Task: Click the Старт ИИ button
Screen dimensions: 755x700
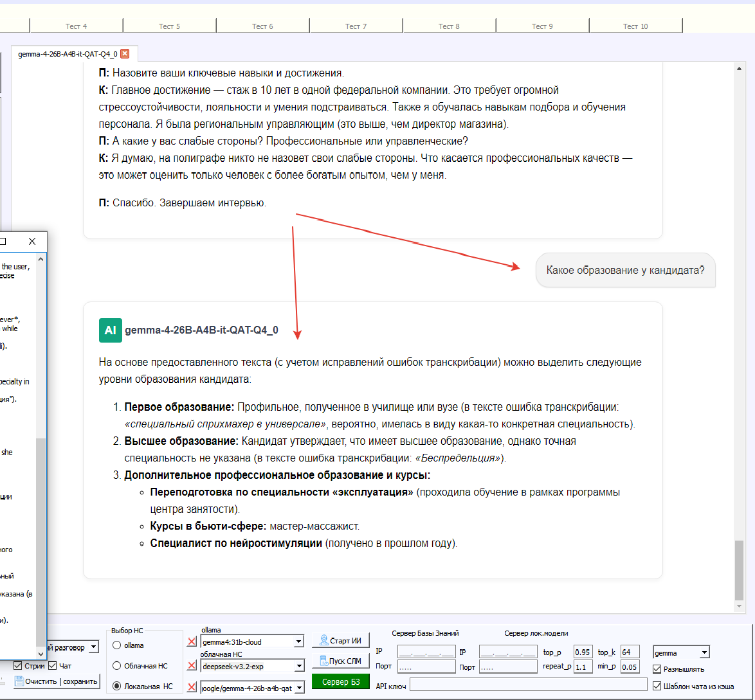Action: pyautogui.click(x=340, y=640)
